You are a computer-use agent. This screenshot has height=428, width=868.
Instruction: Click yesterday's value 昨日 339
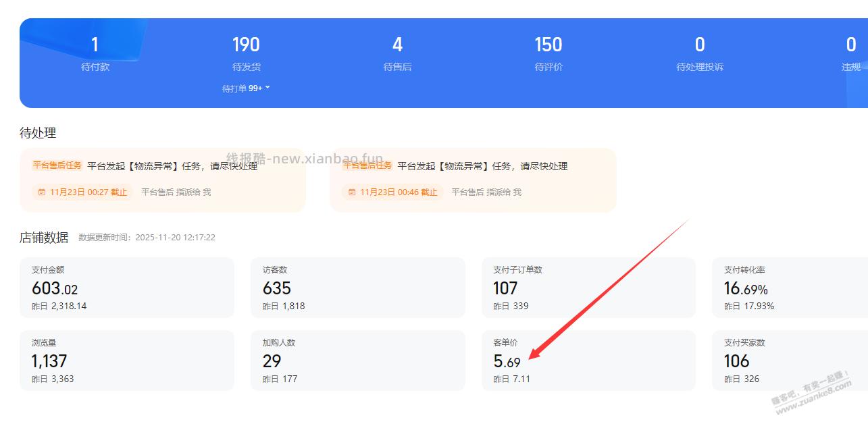pyautogui.click(x=511, y=306)
